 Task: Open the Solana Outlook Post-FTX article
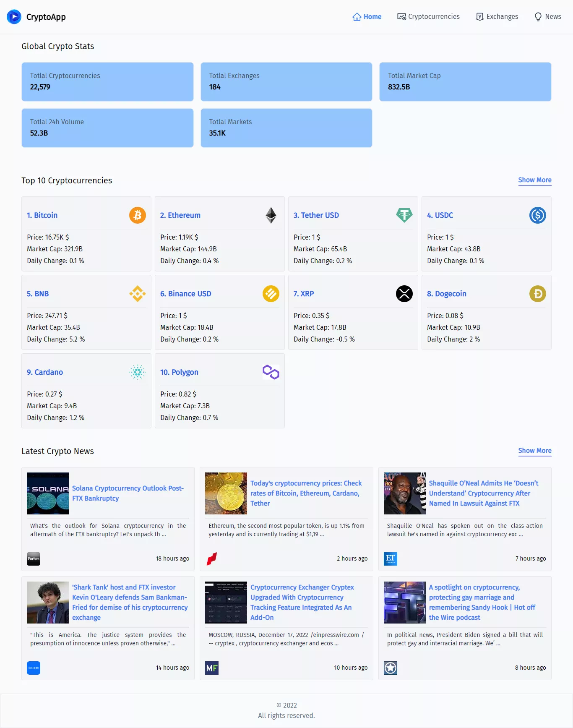coord(128,493)
